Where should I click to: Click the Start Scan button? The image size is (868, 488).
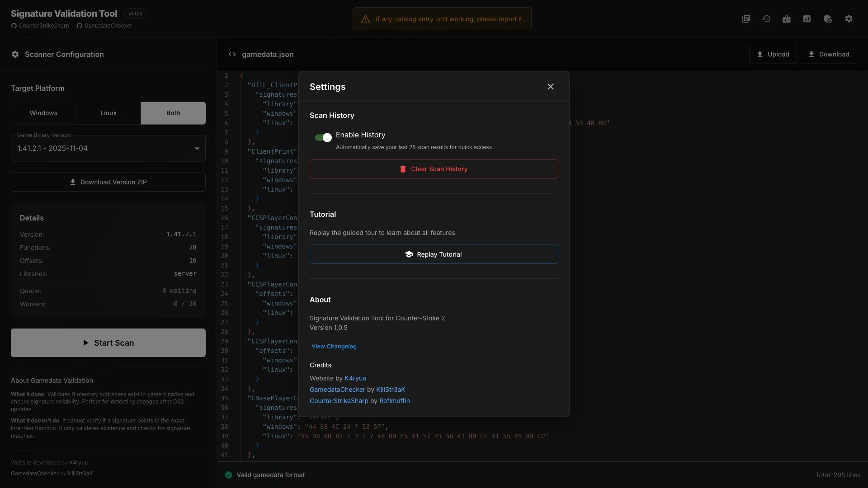pos(108,343)
